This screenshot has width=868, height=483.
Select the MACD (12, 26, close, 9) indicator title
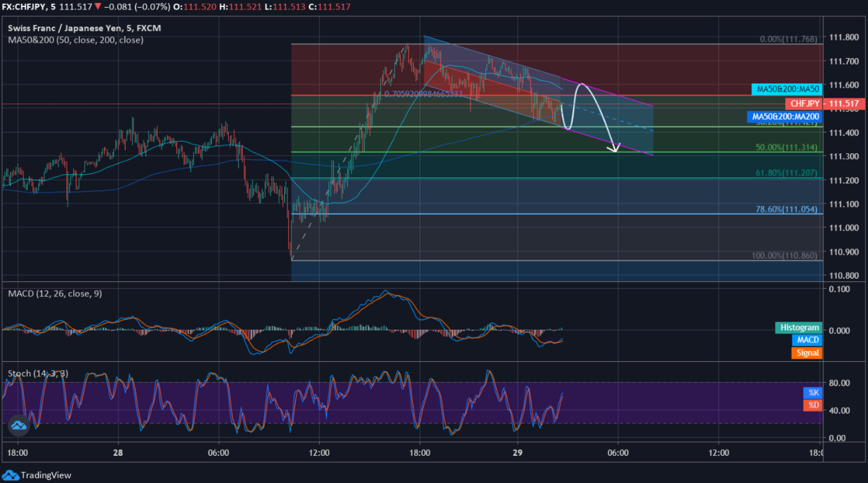[56, 294]
